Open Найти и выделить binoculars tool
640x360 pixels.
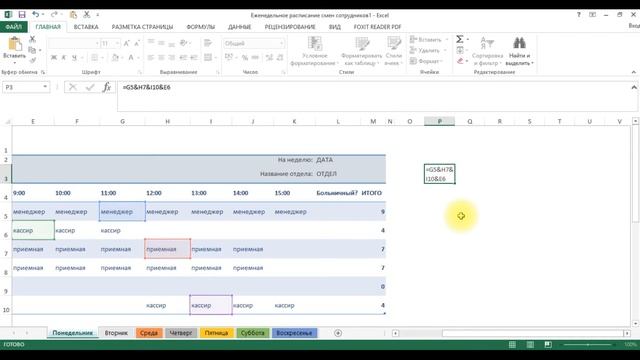[519, 51]
